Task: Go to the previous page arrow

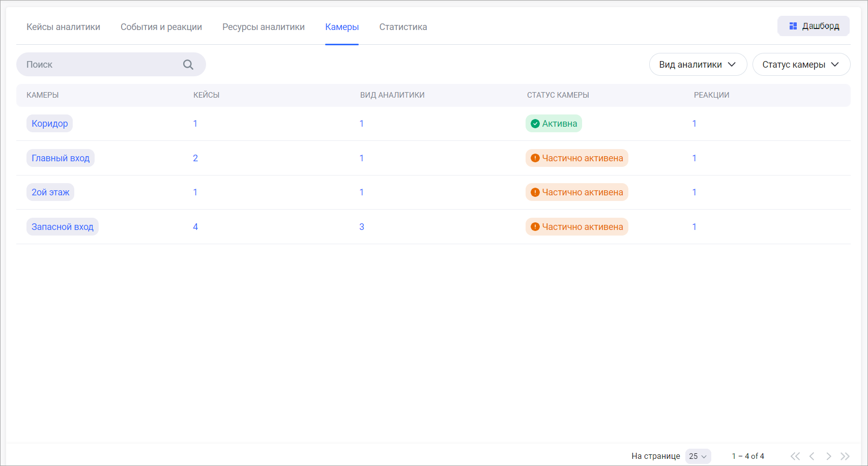Action: (x=812, y=456)
